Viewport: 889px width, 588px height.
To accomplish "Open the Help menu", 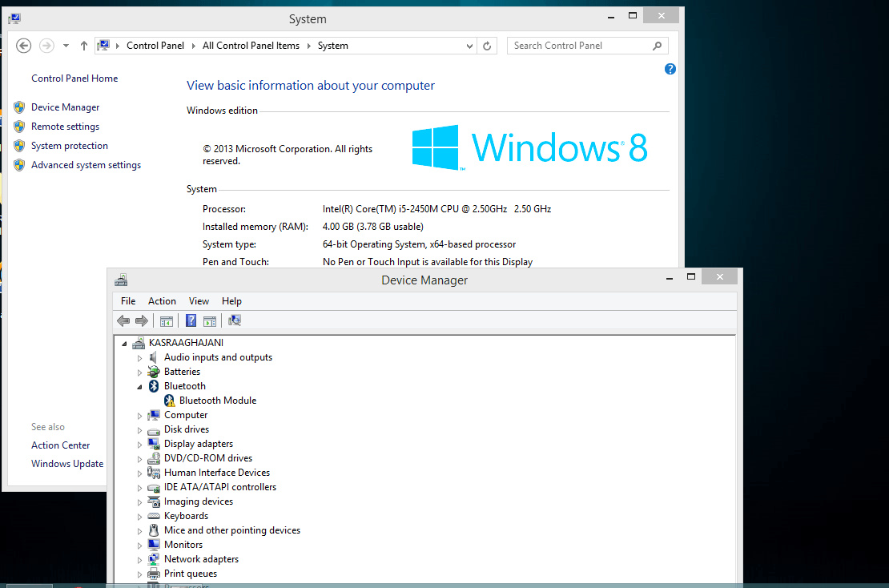I will coord(232,301).
